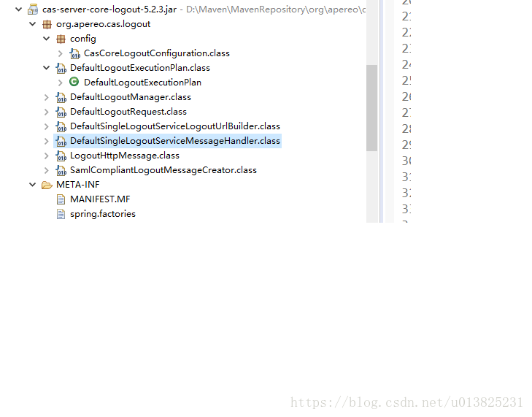Select DefaultLogoutExecutionPlan.class text
This screenshot has width=532, height=417.
[140, 68]
